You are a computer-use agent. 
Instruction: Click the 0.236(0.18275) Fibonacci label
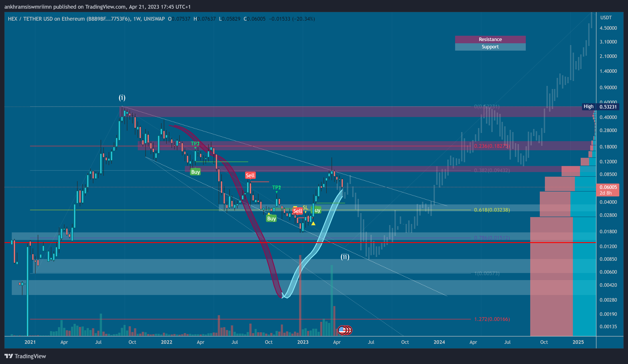click(492, 146)
